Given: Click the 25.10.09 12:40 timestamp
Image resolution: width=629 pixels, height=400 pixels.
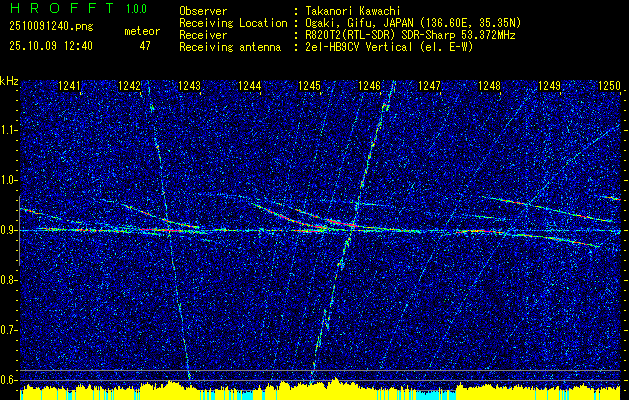Looking at the screenshot, I should pyautogui.click(x=51, y=45).
